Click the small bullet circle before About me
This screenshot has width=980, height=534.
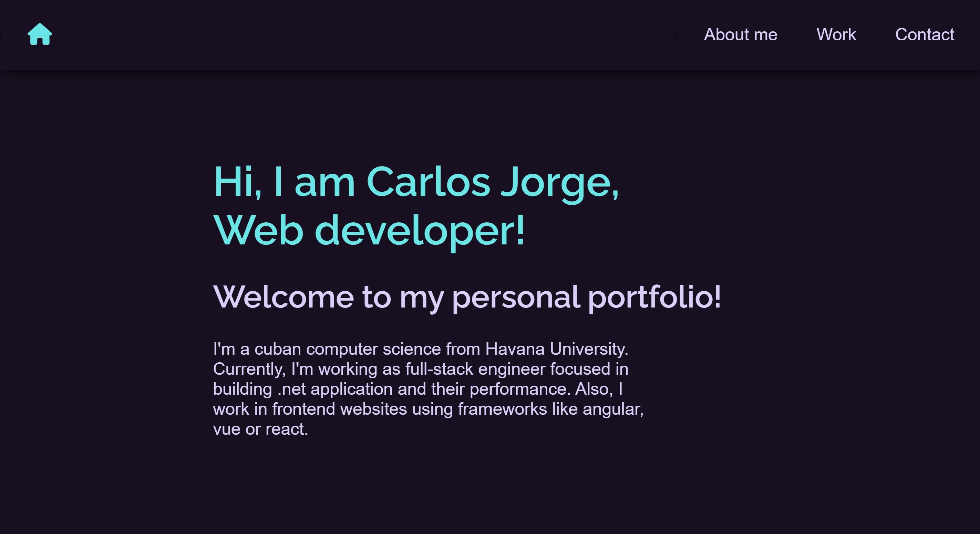(x=677, y=35)
